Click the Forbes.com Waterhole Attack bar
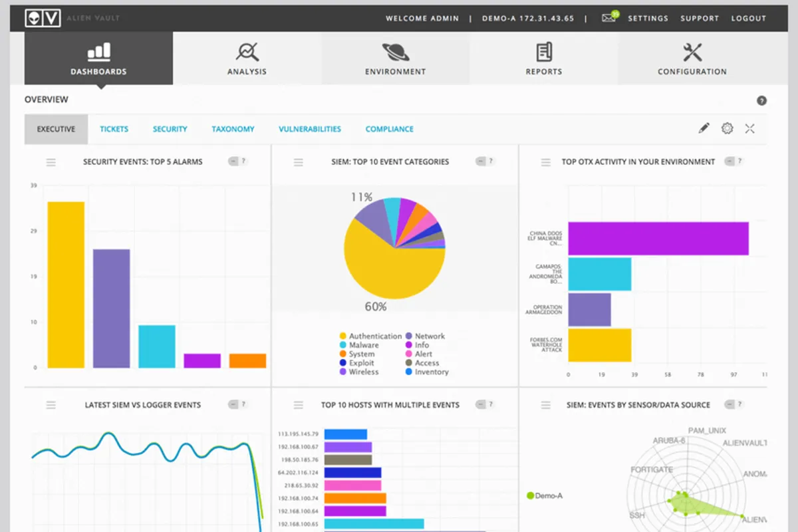The image size is (798, 532). (x=599, y=345)
